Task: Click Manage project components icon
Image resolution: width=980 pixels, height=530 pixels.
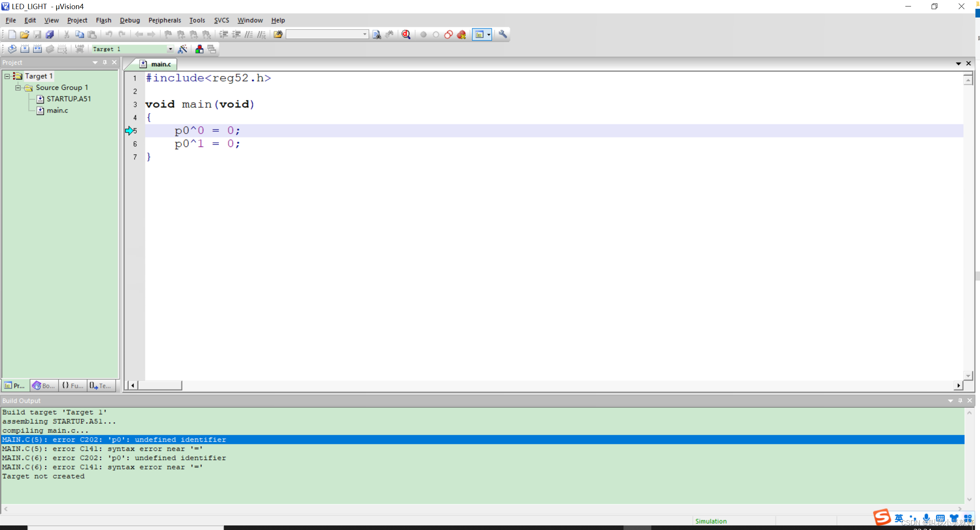Action: pos(199,49)
